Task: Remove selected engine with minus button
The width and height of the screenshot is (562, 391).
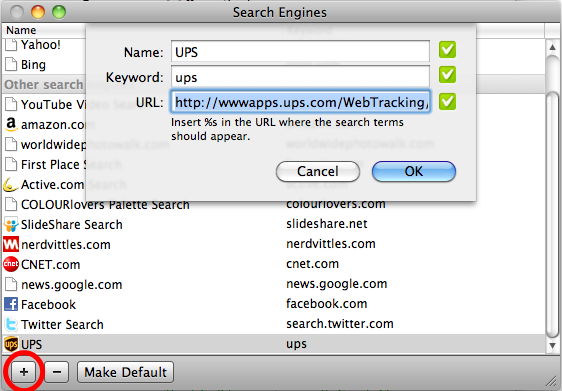Action: 57,372
